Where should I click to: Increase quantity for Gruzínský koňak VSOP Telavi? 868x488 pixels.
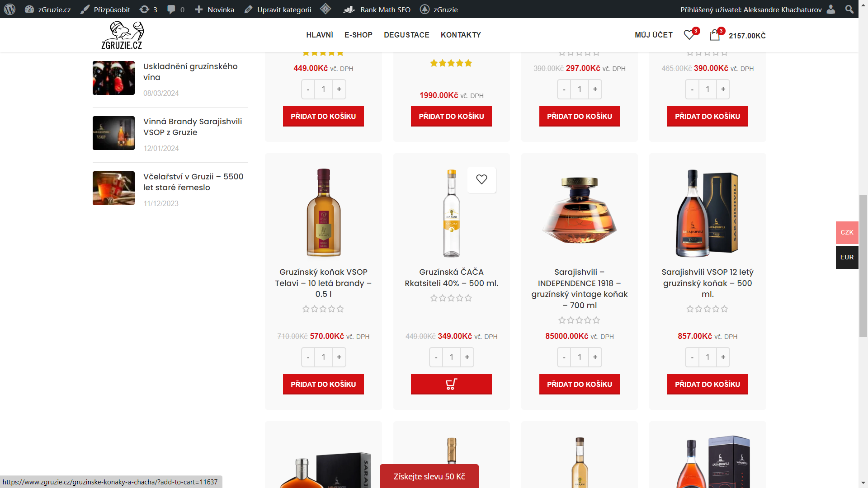[x=339, y=357]
